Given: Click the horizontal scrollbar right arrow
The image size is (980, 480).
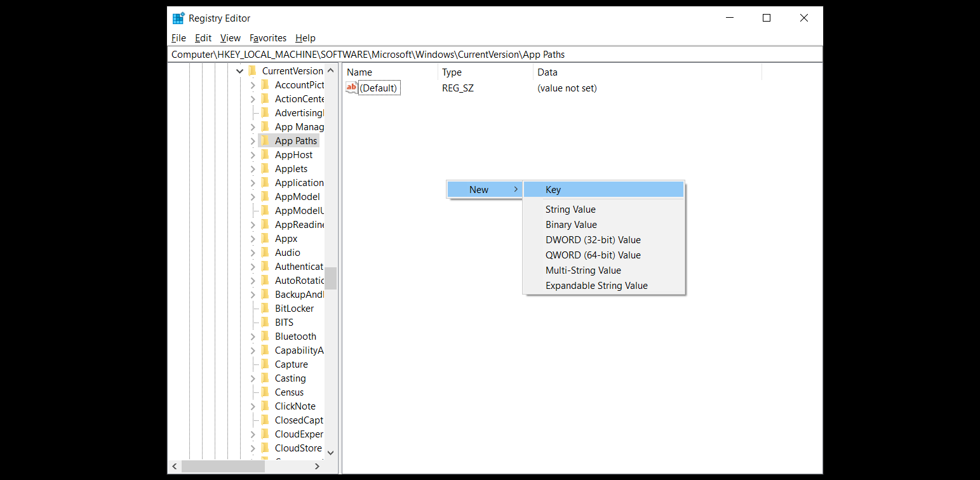Looking at the screenshot, I should tap(318, 466).
